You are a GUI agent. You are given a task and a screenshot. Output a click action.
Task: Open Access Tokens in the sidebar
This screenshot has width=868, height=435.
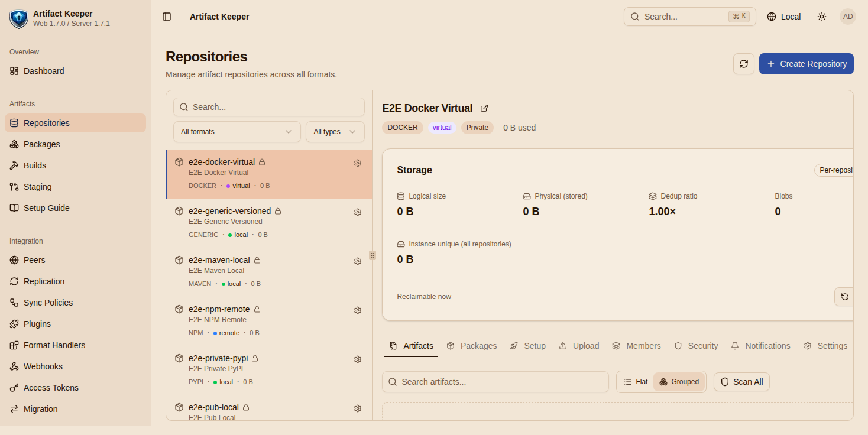75,388
